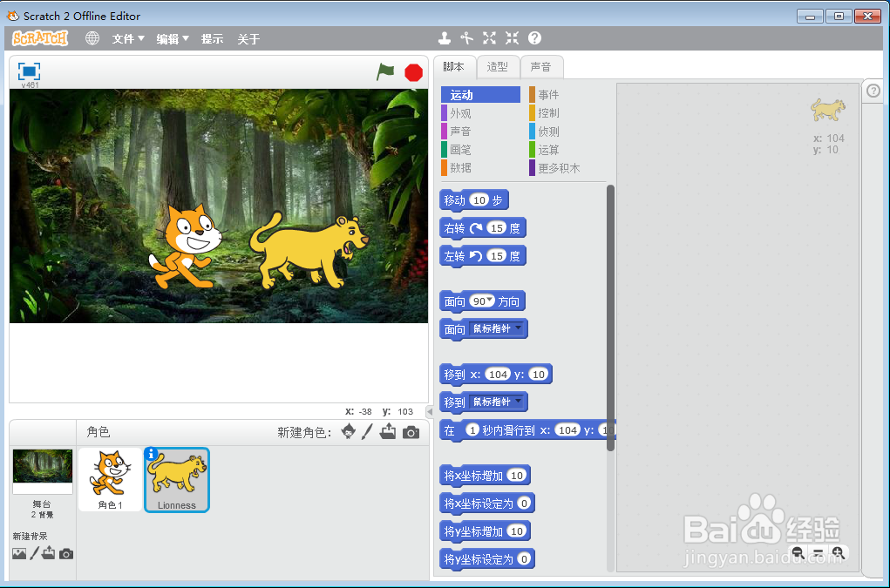The width and height of the screenshot is (890, 588).
Task: Open the language globe menu
Action: tap(92, 38)
